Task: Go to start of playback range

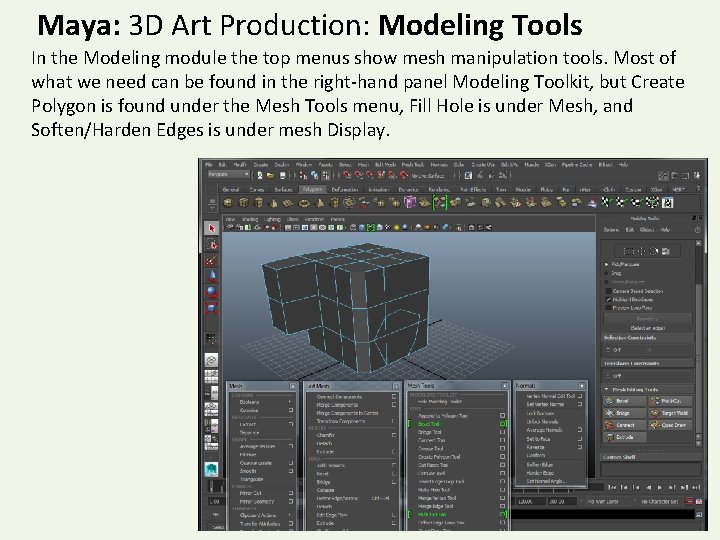Action: (x=613, y=487)
